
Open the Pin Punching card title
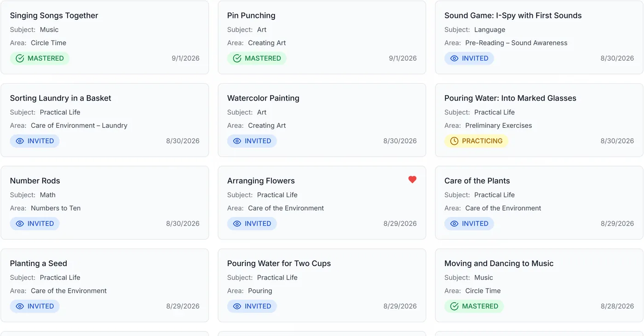pyautogui.click(x=251, y=16)
